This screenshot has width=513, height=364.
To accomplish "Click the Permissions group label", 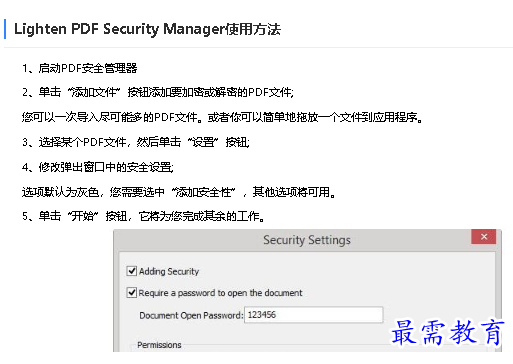I will point(159,345).
